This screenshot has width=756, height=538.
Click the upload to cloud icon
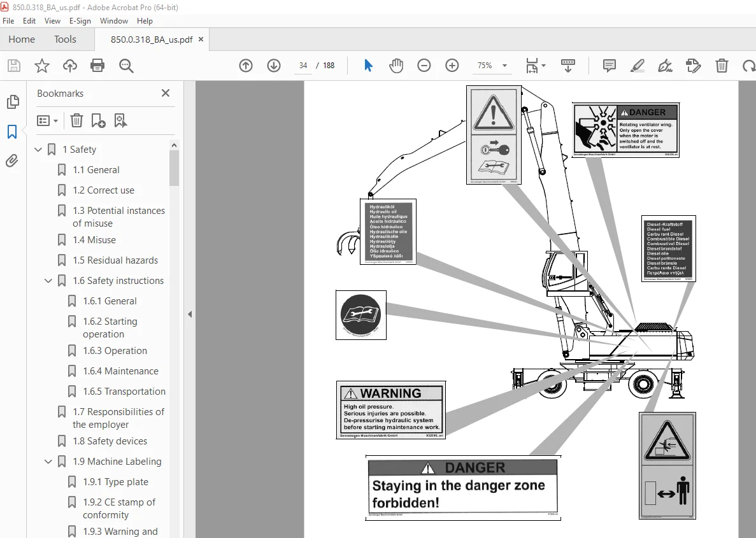tap(70, 66)
